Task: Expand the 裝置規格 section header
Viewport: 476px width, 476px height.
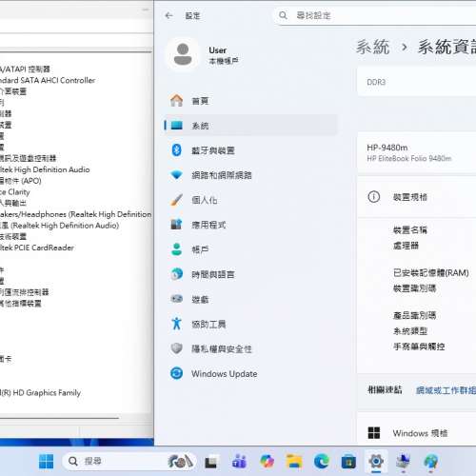Action: 416,197
